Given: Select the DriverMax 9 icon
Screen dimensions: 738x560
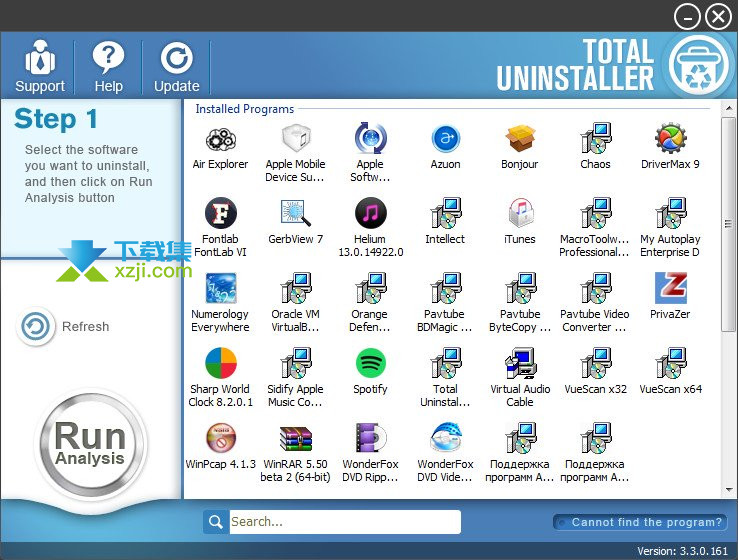Looking at the screenshot, I should pos(670,139).
